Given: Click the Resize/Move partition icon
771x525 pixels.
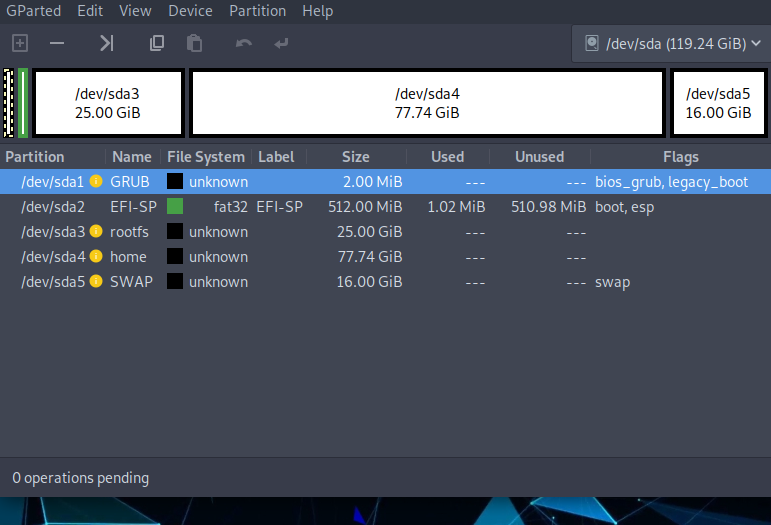Looking at the screenshot, I should click(x=107, y=43).
